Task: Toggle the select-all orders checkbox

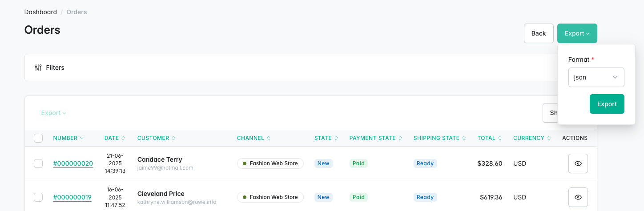Action: click(x=38, y=138)
